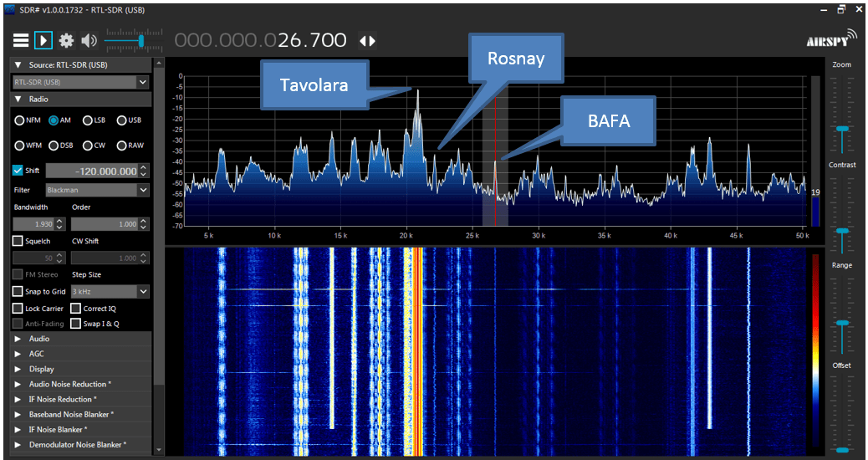Open the gear configuration settings
Screen dimensions: 868x460
tap(66, 40)
